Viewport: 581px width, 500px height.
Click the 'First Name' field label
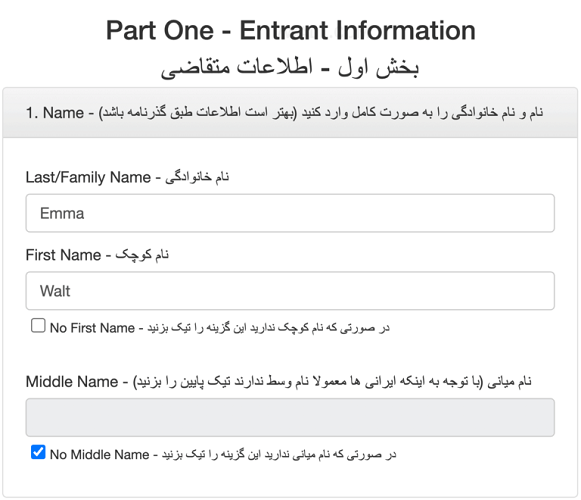point(63,255)
